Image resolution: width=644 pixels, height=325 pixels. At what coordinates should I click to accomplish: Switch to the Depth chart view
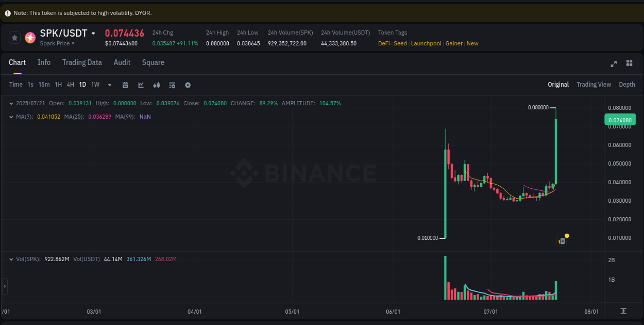[627, 84]
